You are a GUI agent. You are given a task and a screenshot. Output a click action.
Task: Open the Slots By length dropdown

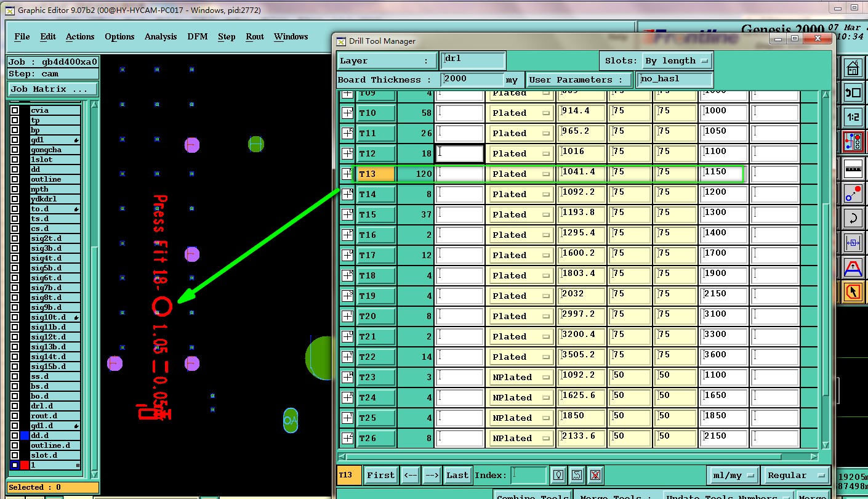click(677, 60)
